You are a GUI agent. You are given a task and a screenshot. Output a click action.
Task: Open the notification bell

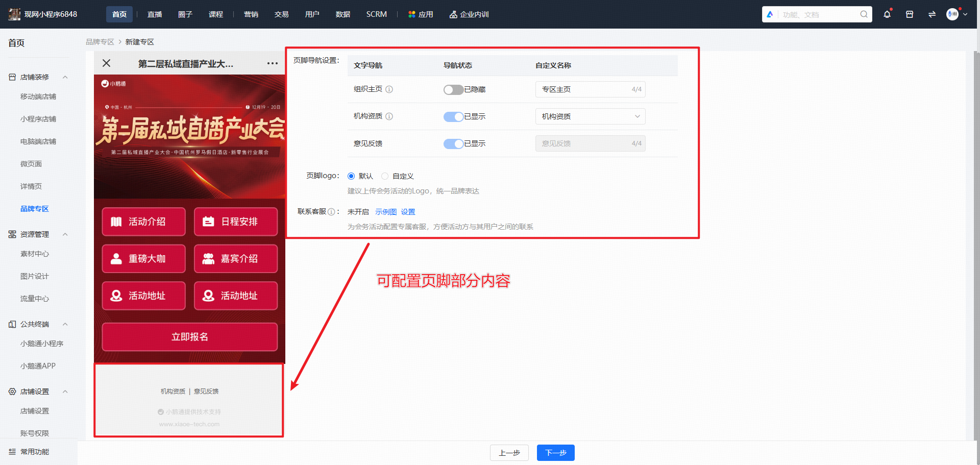point(887,14)
